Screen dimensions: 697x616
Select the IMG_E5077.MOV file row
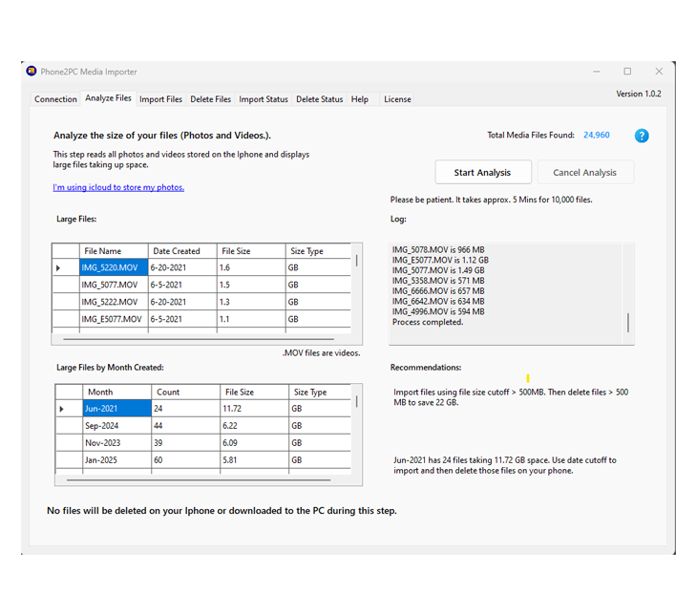pyautogui.click(x=201, y=319)
